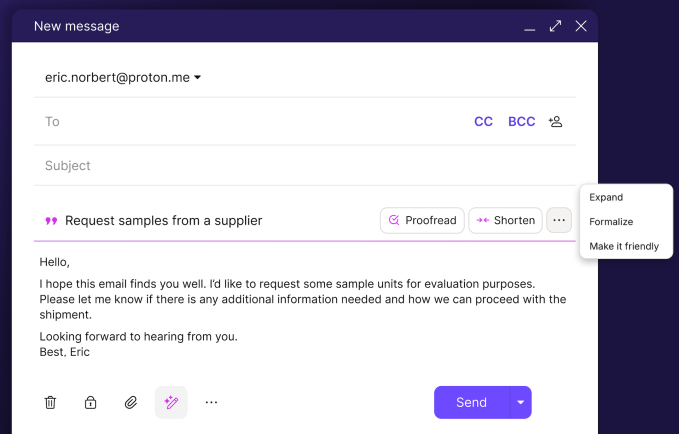Image resolution: width=679 pixels, height=434 pixels.
Task: Click the lock encryption icon
Action: point(91,402)
